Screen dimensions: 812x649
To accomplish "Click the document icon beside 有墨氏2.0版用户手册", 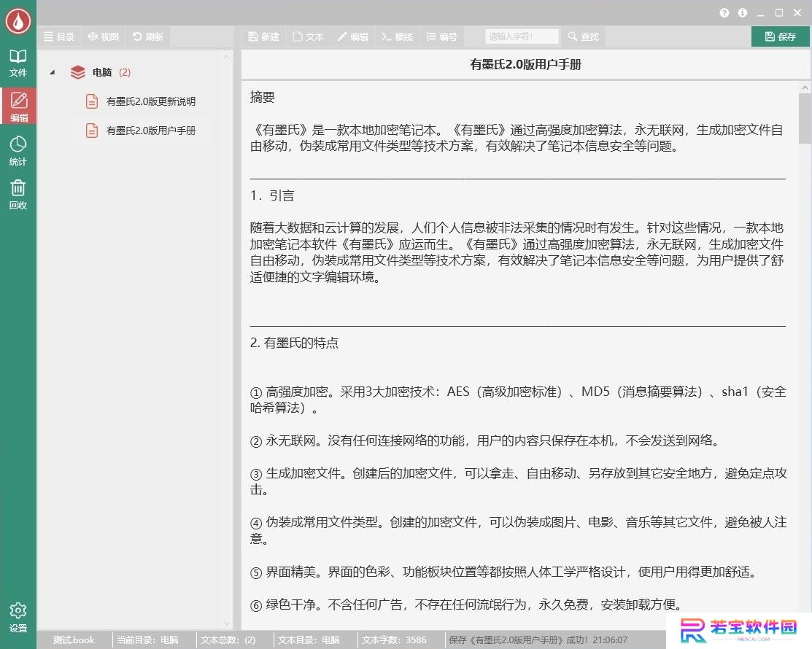I will click(x=92, y=131).
